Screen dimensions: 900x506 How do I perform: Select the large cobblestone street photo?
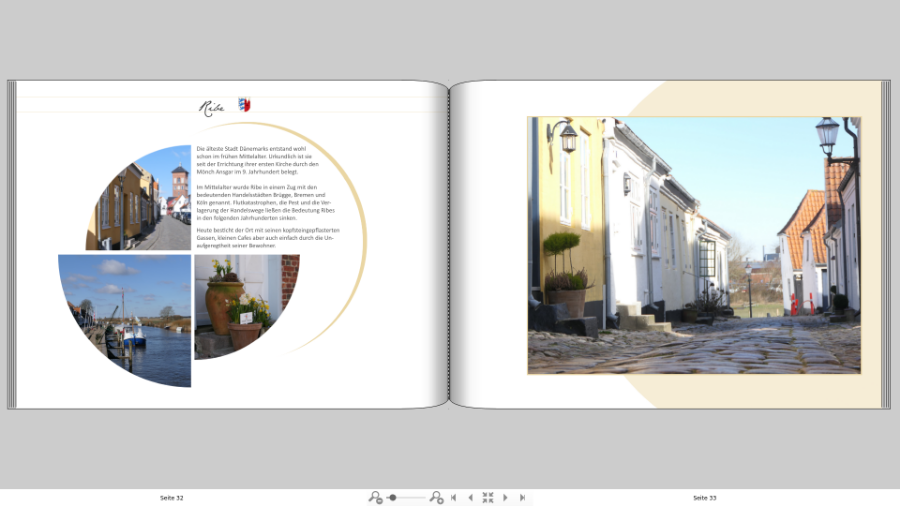tap(694, 246)
